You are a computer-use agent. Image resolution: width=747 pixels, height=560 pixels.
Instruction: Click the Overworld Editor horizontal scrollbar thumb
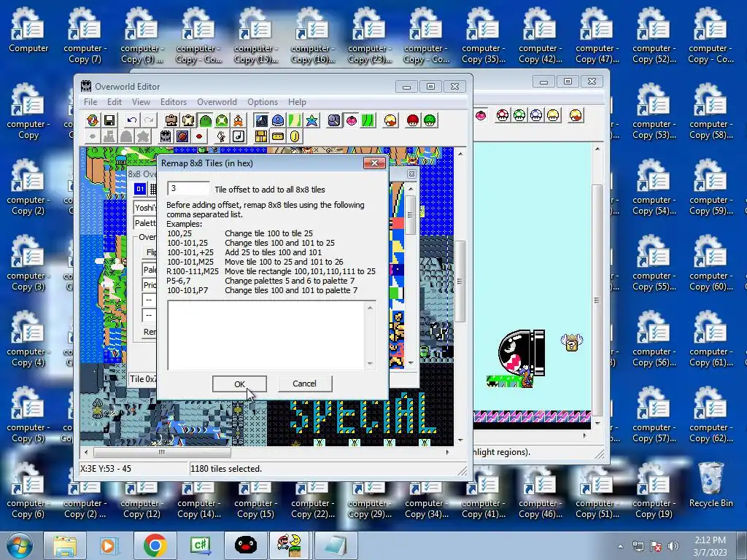tap(162, 452)
